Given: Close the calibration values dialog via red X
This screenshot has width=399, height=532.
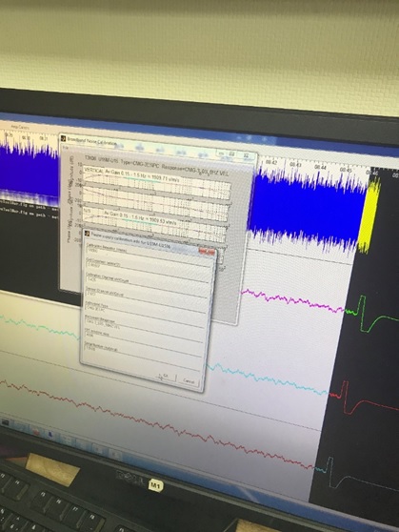Looking at the screenshot, I should tap(208, 252).
